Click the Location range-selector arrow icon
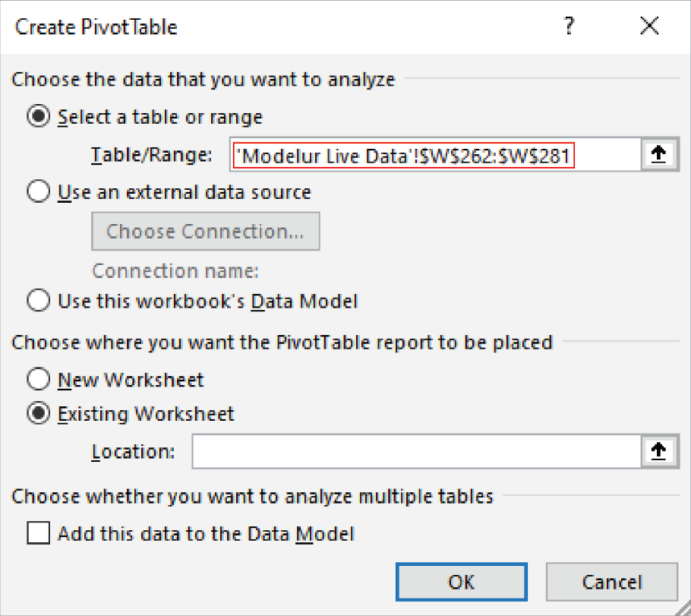 coord(658,451)
